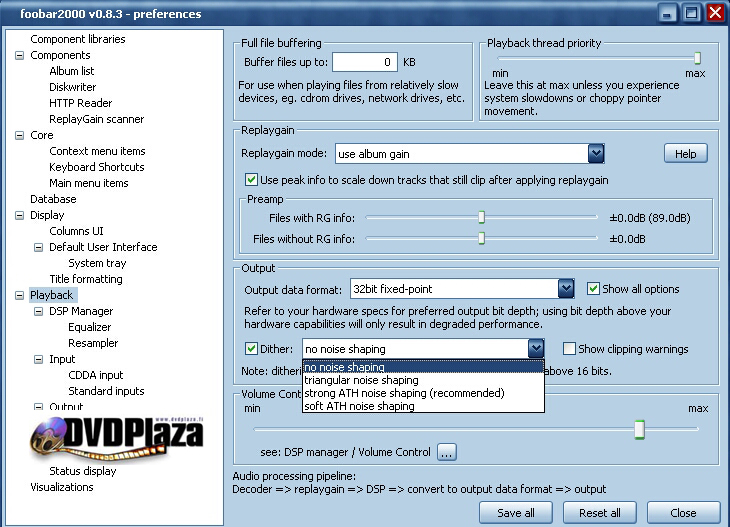This screenshot has height=527, width=730.
Task: Click the Reset all button
Action: point(600,512)
